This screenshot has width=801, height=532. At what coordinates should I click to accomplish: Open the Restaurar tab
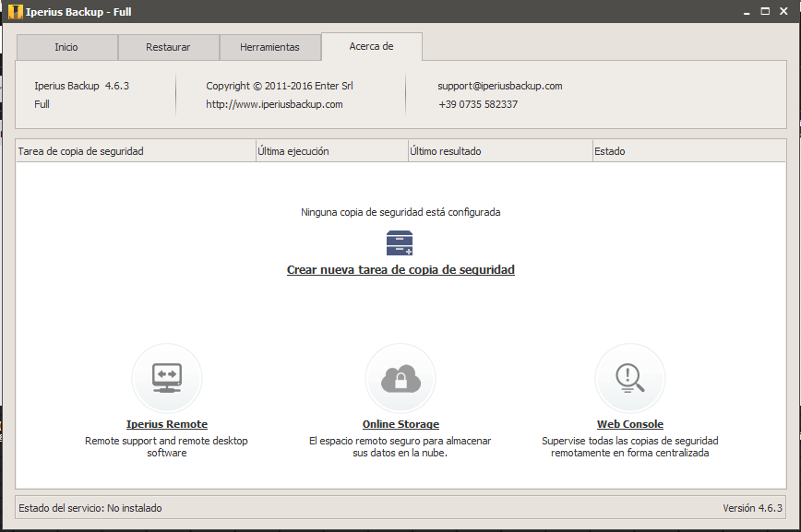[169, 47]
